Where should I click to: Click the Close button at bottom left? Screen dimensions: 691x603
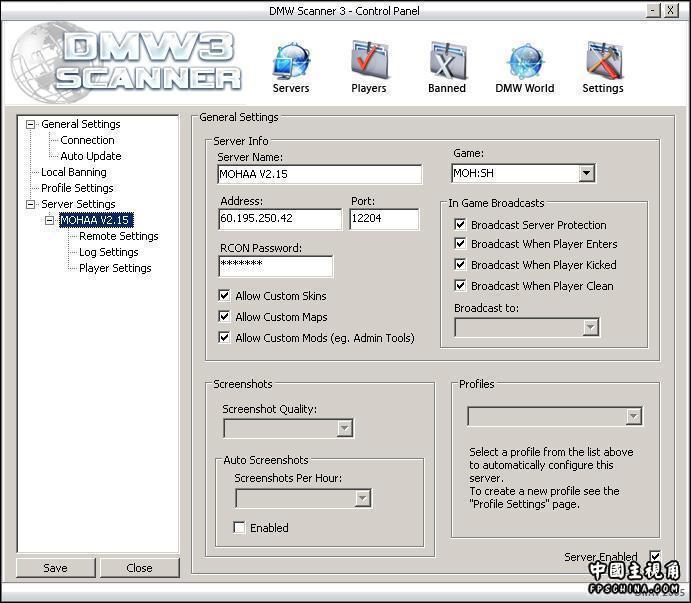(x=139, y=568)
